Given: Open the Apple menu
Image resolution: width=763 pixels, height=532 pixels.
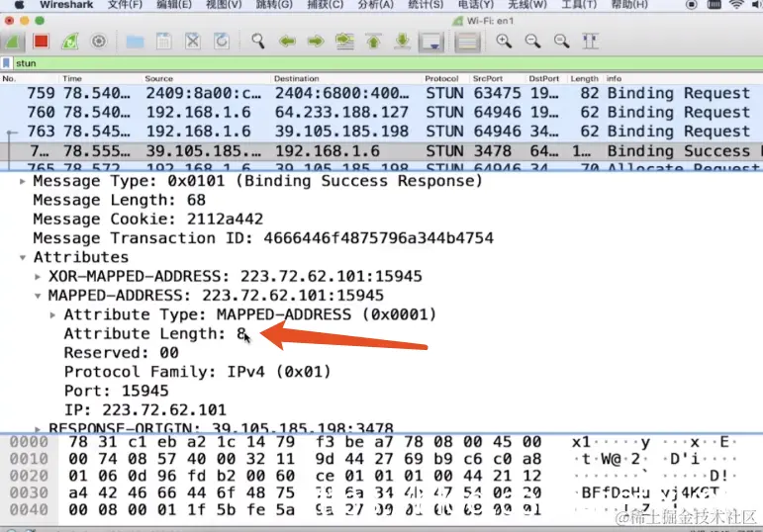Looking at the screenshot, I should tap(19, 5).
